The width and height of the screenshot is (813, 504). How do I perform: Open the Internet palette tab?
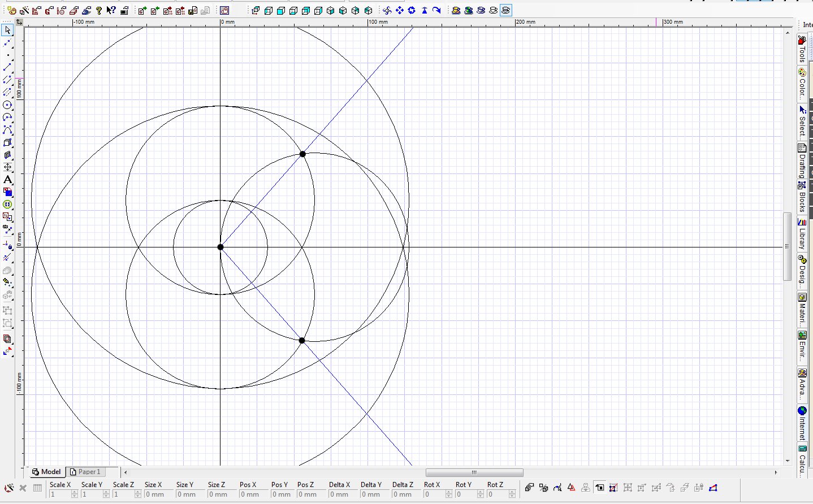(802, 423)
